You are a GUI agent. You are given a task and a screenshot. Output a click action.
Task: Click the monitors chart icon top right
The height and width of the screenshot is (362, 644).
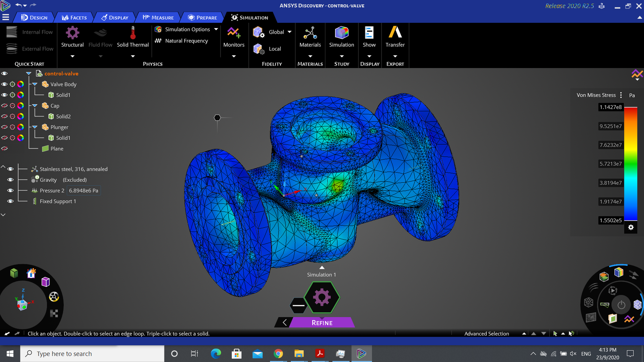pyautogui.click(x=637, y=74)
